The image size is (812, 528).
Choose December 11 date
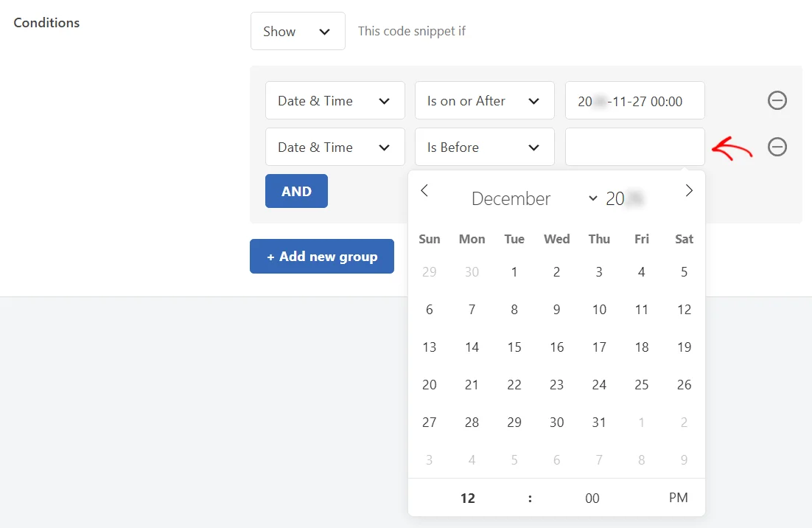(642, 310)
